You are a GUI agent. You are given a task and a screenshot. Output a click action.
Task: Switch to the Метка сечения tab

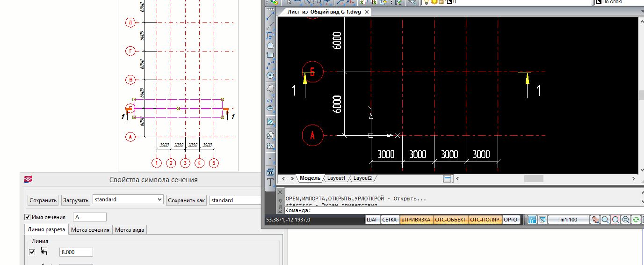pyautogui.click(x=91, y=229)
